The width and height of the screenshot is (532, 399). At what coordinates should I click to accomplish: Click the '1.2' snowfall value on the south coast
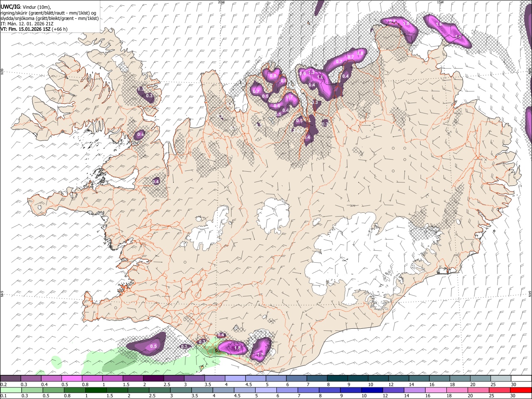pos(261,355)
